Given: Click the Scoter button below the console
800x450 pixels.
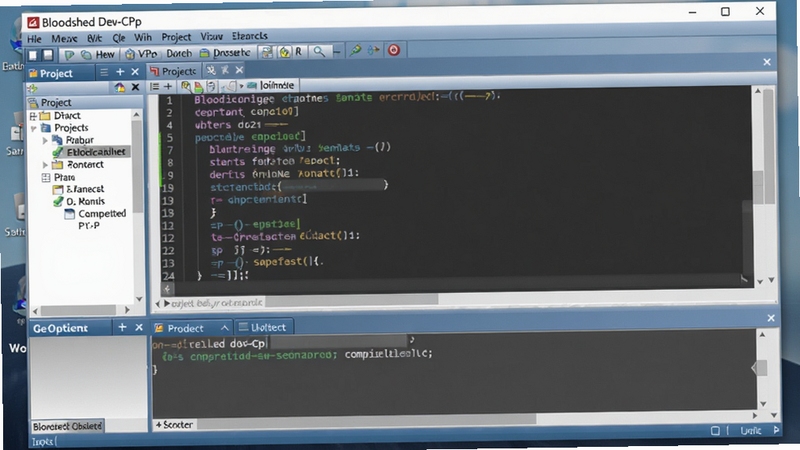Looking at the screenshot, I should [174, 424].
